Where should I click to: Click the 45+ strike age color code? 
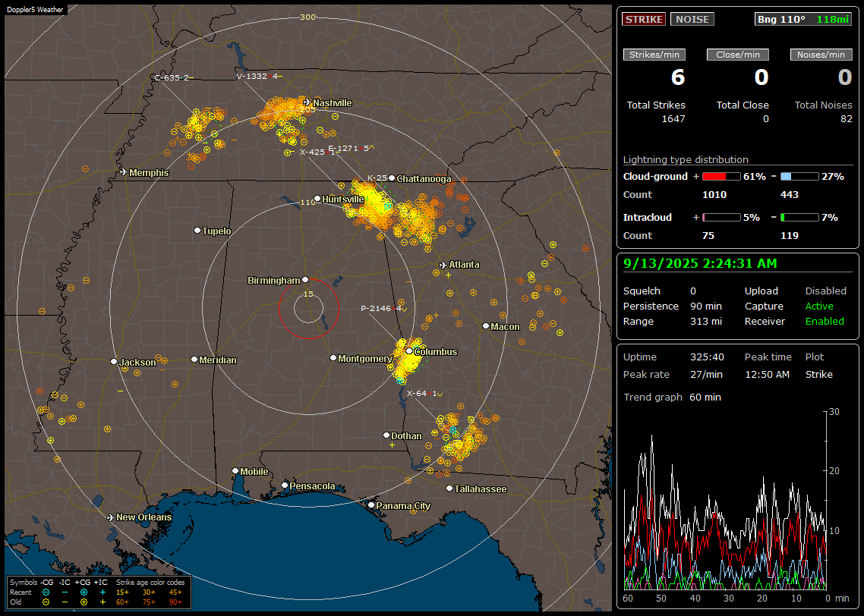coord(175,592)
